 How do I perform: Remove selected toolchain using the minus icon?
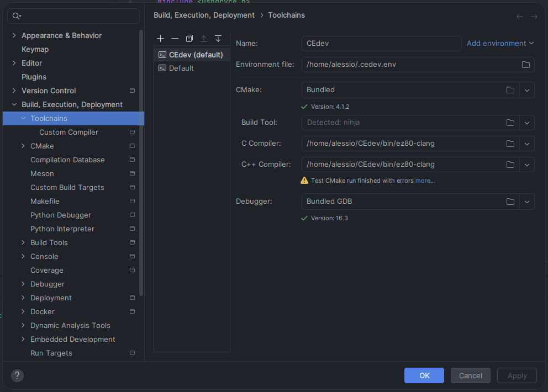[x=174, y=38]
